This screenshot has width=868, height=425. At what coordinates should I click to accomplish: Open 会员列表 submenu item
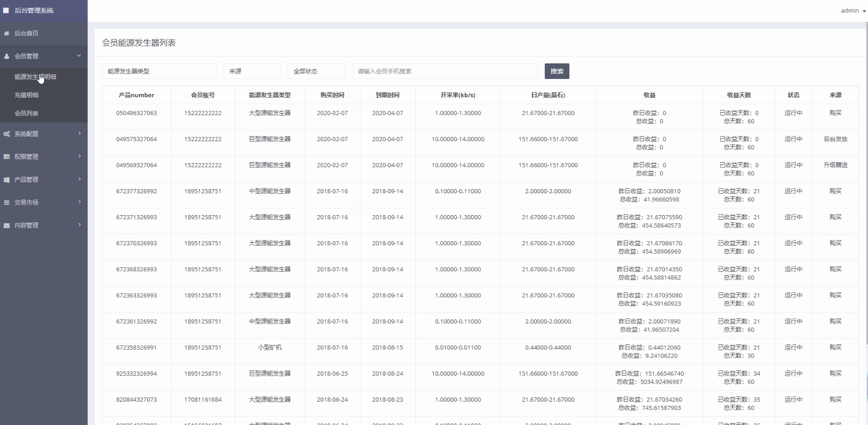[x=26, y=113]
